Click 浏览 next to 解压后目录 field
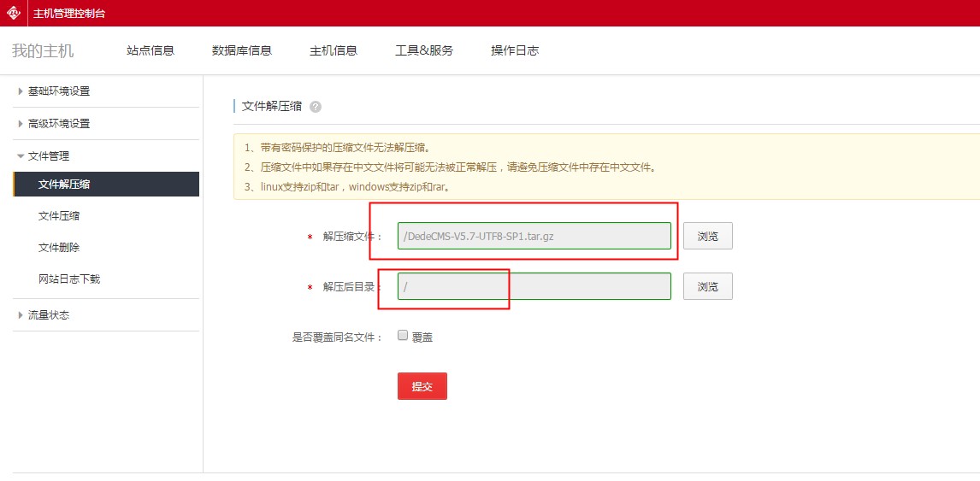980x481 pixels. [707, 287]
